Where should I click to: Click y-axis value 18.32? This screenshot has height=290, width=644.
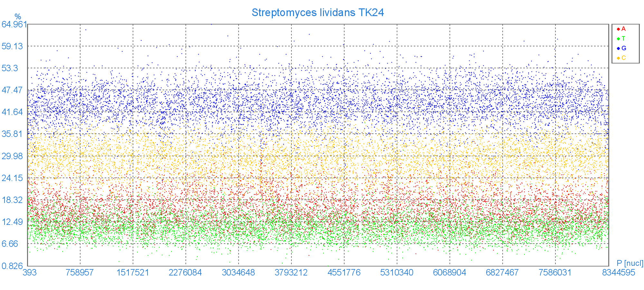tap(12, 200)
